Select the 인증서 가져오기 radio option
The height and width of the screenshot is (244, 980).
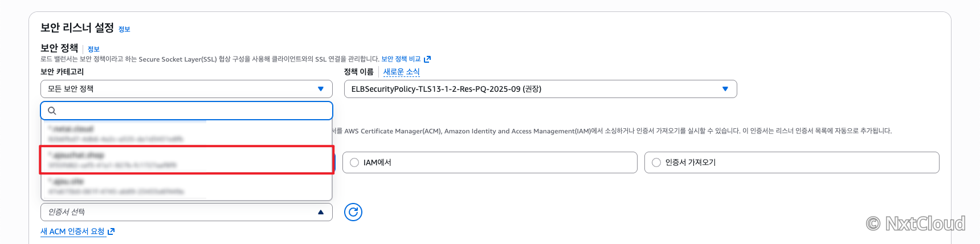click(656, 162)
